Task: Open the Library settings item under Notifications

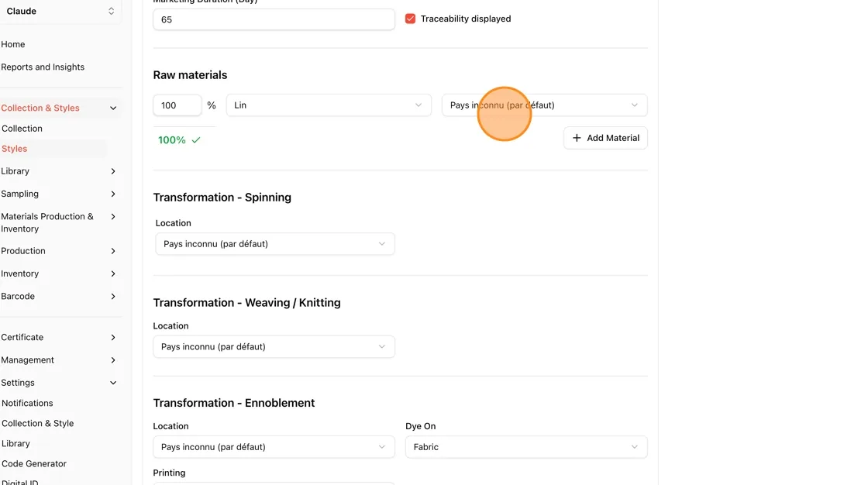Action: pos(15,443)
